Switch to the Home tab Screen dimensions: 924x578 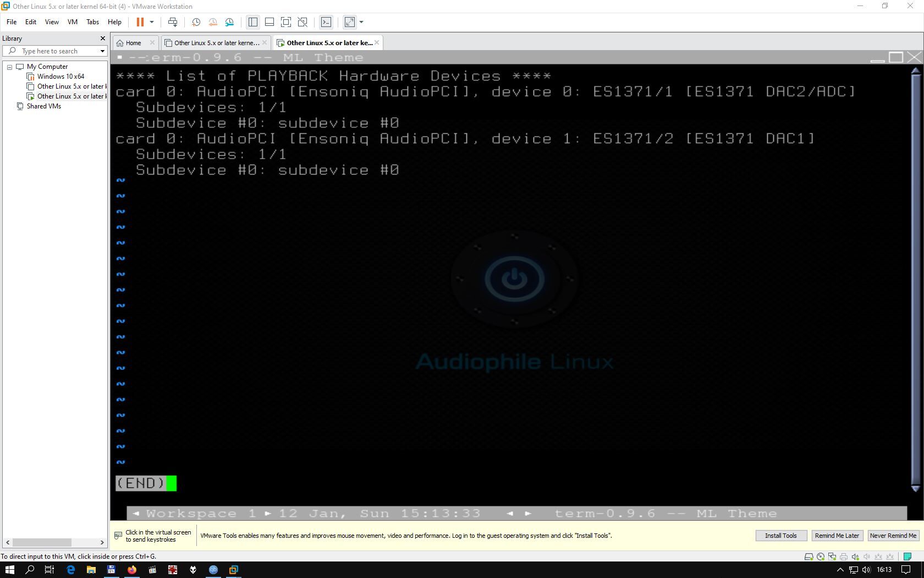pyautogui.click(x=133, y=43)
